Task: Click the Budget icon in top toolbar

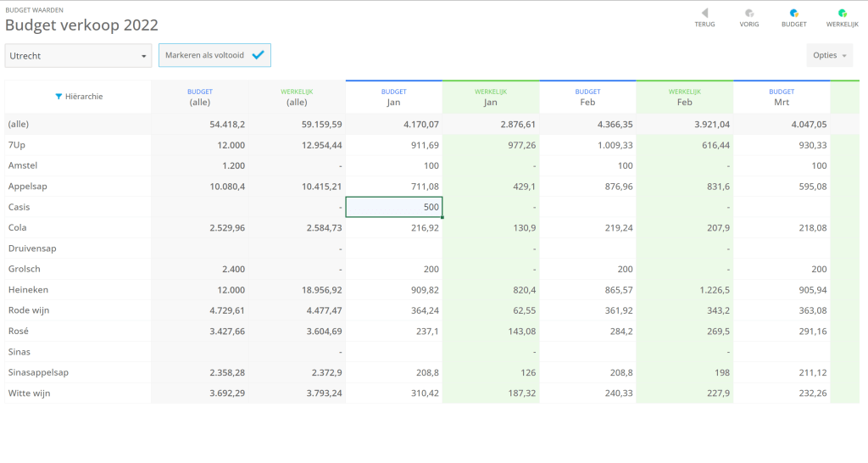Action: [793, 14]
